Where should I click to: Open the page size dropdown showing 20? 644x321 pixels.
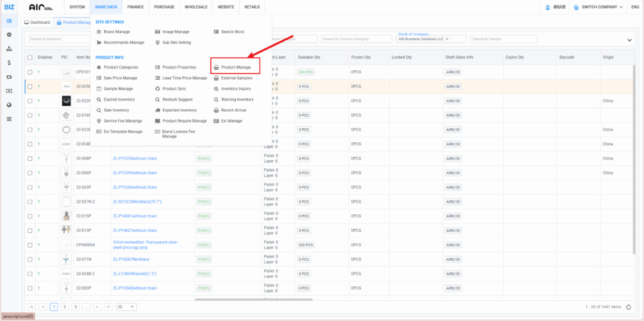pos(126,307)
